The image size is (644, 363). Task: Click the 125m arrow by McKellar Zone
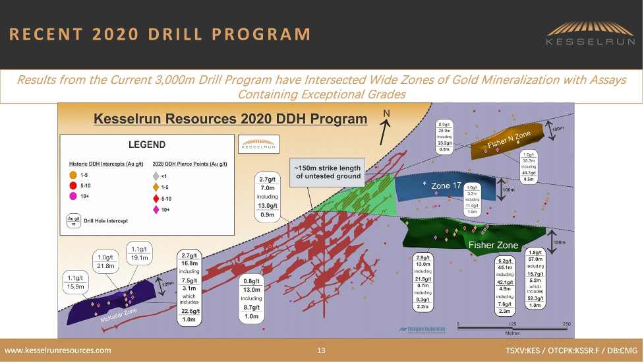pyautogui.click(x=161, y=286)
